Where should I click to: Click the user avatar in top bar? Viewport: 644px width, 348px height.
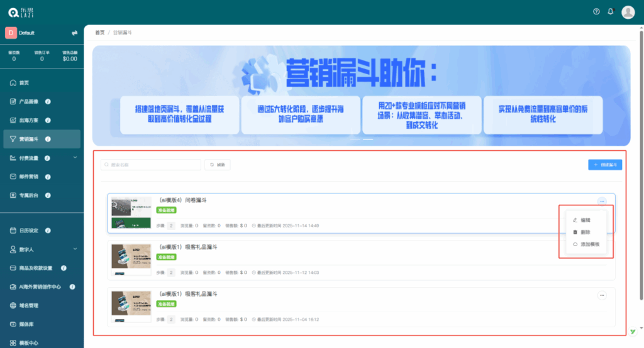coord(628,12)
